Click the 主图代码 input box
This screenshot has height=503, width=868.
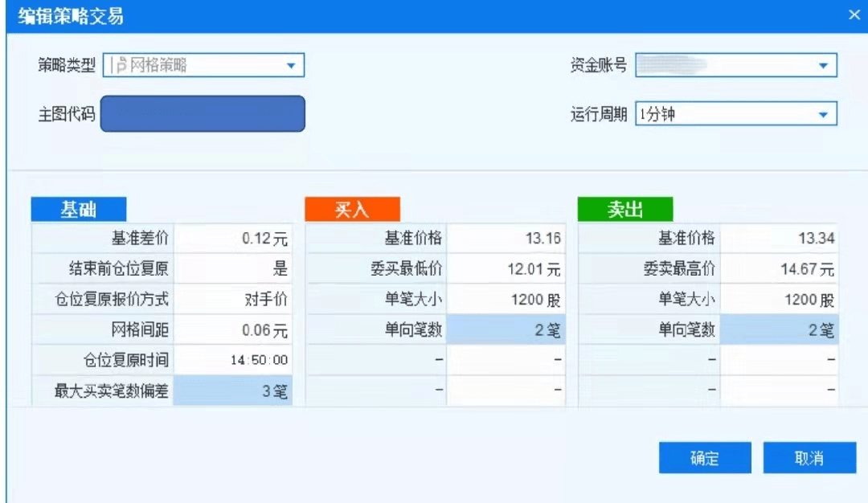(x=203, y=114)
